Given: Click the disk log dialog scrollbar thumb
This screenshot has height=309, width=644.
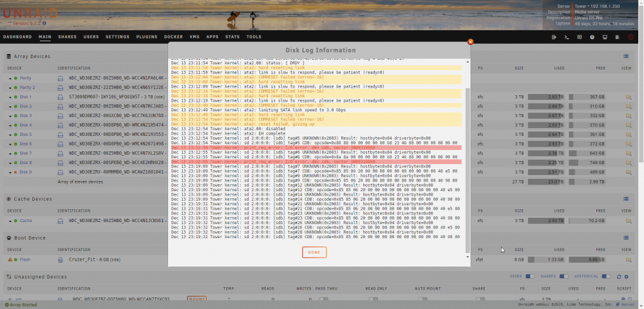Looking at the screenshot, I should tap(468, 171).
